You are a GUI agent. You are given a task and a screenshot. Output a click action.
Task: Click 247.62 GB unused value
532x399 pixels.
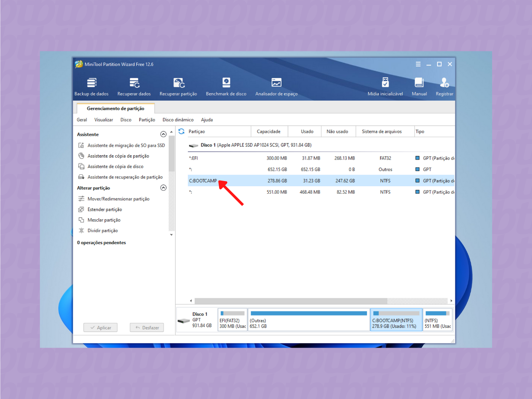(x=345, y=181)
